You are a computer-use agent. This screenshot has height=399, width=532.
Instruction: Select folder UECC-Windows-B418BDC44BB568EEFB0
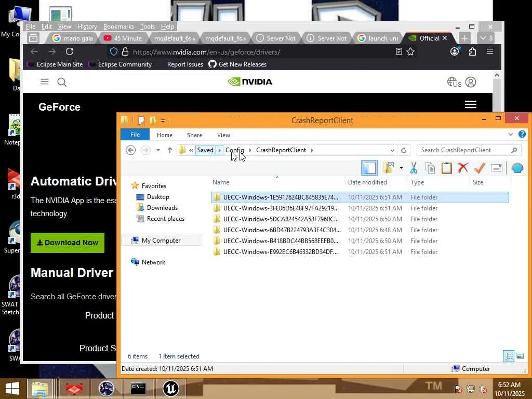(x=360, y=241)
